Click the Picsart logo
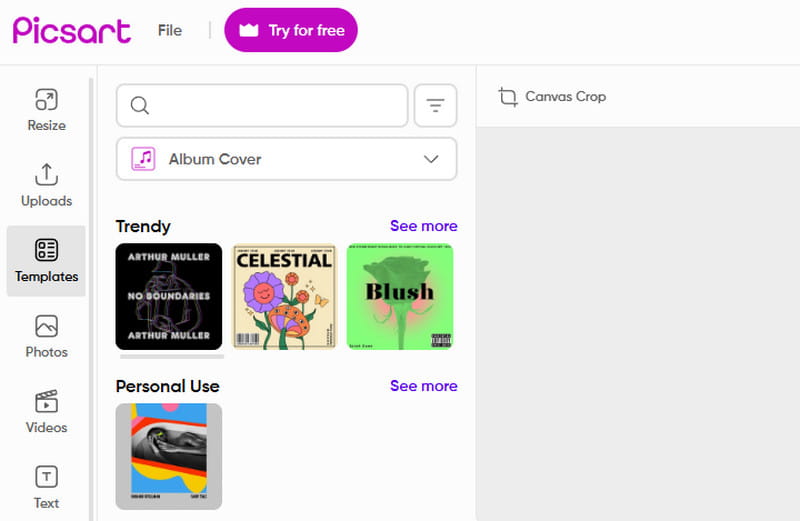This screenshot has width=800, height=521. [x=72, y=30]
